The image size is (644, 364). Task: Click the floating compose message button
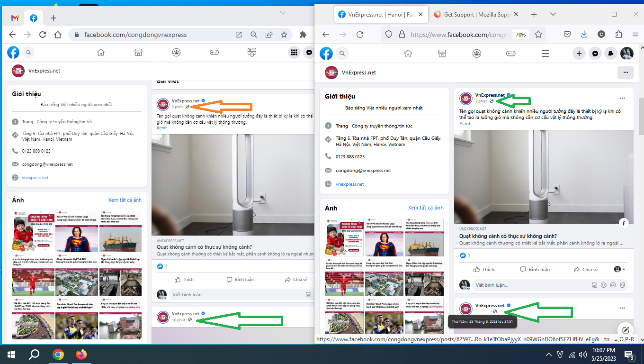tap(626, 330)
